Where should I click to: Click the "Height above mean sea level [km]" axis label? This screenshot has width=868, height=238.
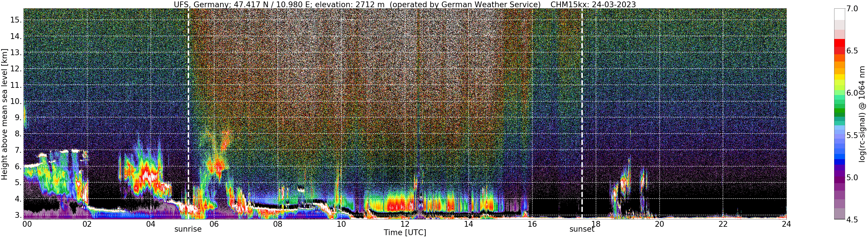coord(4,114)
